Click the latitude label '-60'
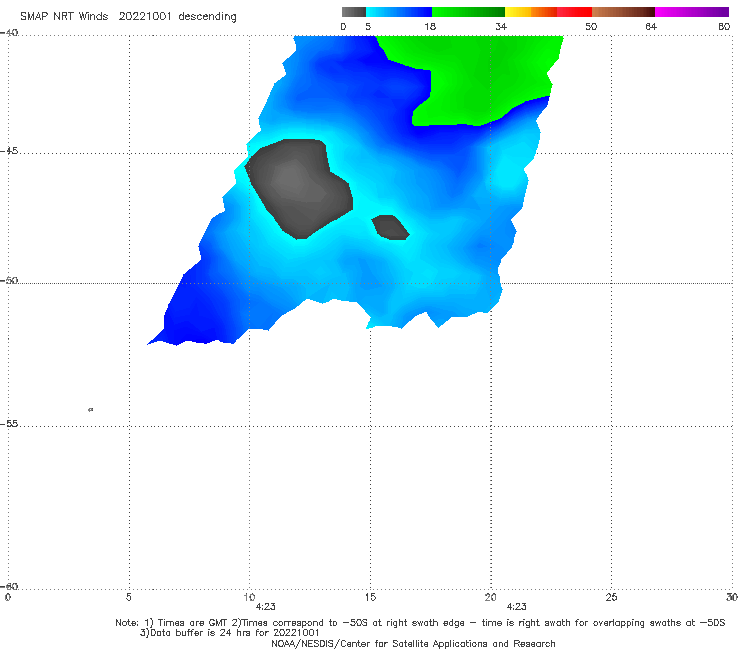The width and height of the screenshot is (740, 650). [x=9, y=587]
